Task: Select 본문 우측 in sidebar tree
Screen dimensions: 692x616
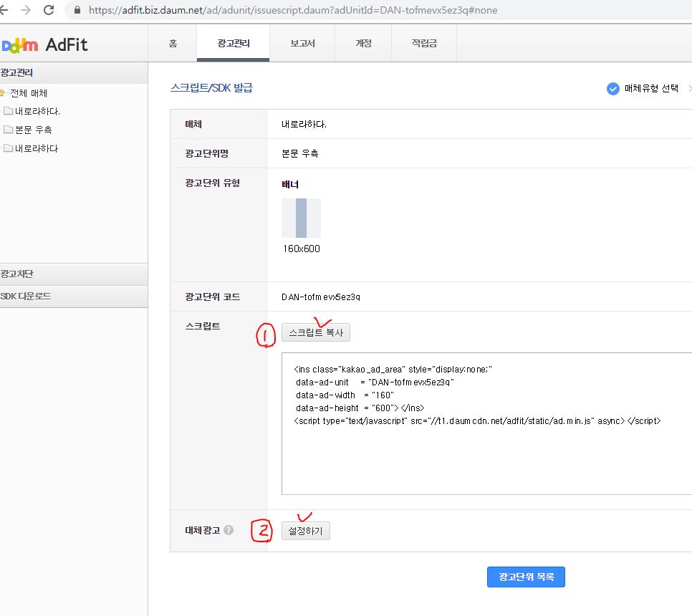Action: 34,130
